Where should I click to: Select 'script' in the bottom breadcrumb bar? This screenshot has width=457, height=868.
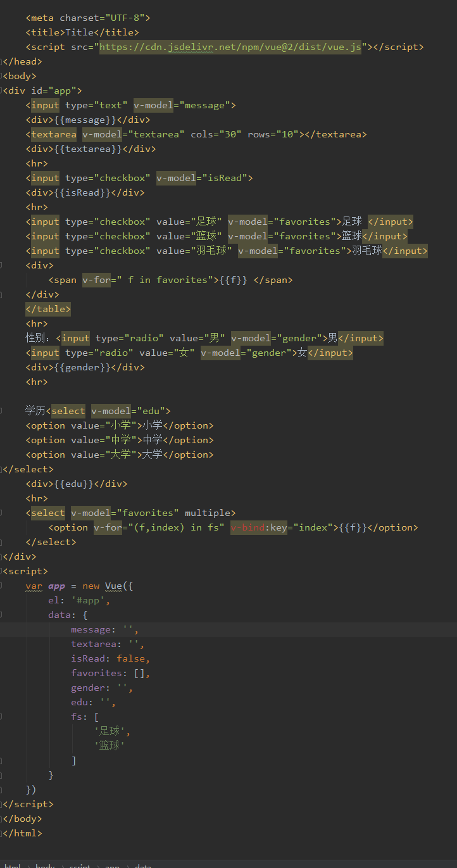coord(80,865)
